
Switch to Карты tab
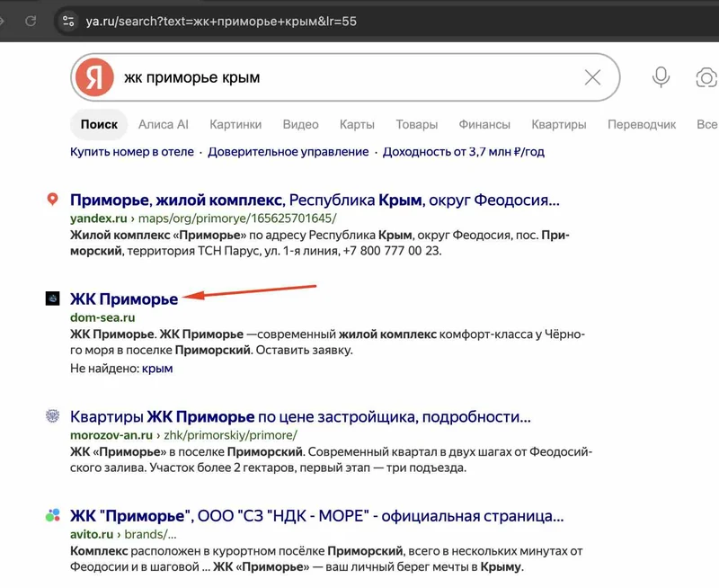(x=357, y=124)
